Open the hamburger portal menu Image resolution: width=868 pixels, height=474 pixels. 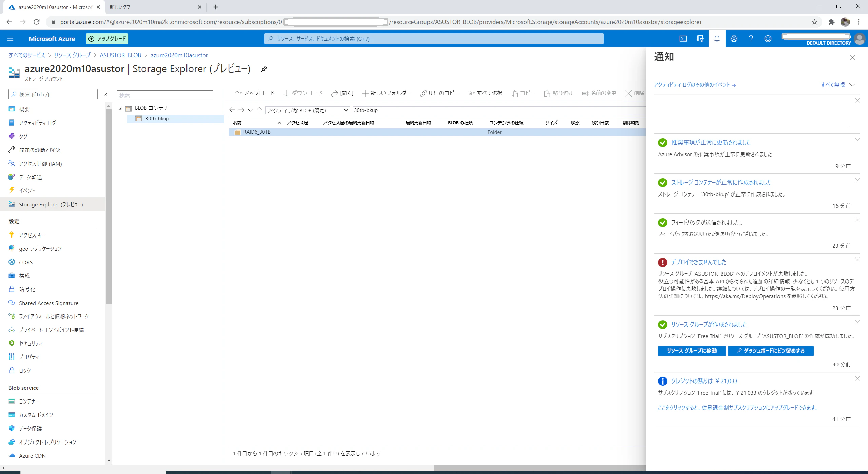pos(10,39)
